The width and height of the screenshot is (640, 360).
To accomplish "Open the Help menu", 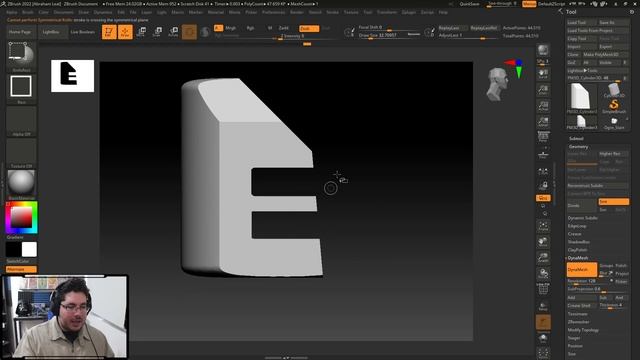I will pyautogui.click(x=443, y=12).
